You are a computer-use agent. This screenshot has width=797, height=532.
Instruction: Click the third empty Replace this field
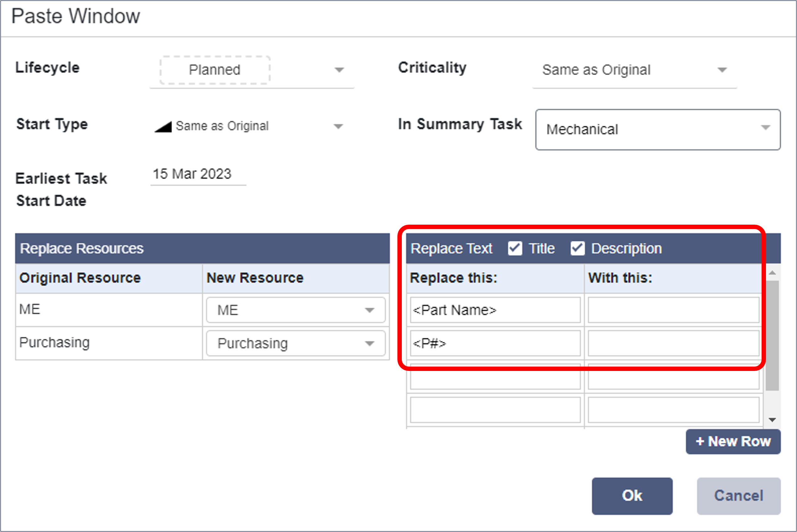[495, 377]
